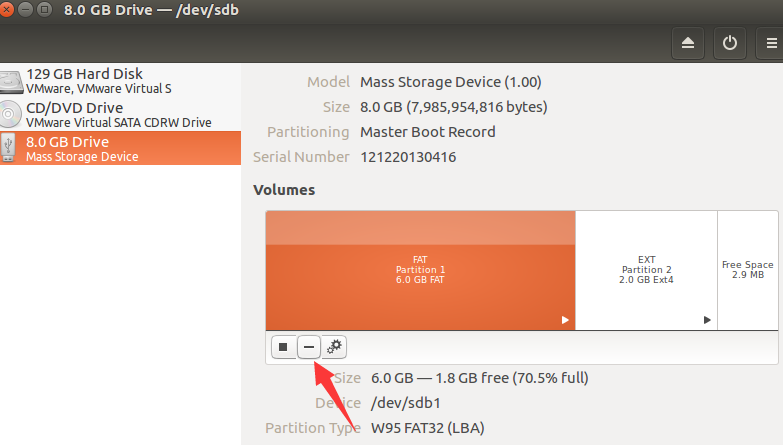
Task: Click the optical disc icon in sidebar
Action: [x=10, y=114]
